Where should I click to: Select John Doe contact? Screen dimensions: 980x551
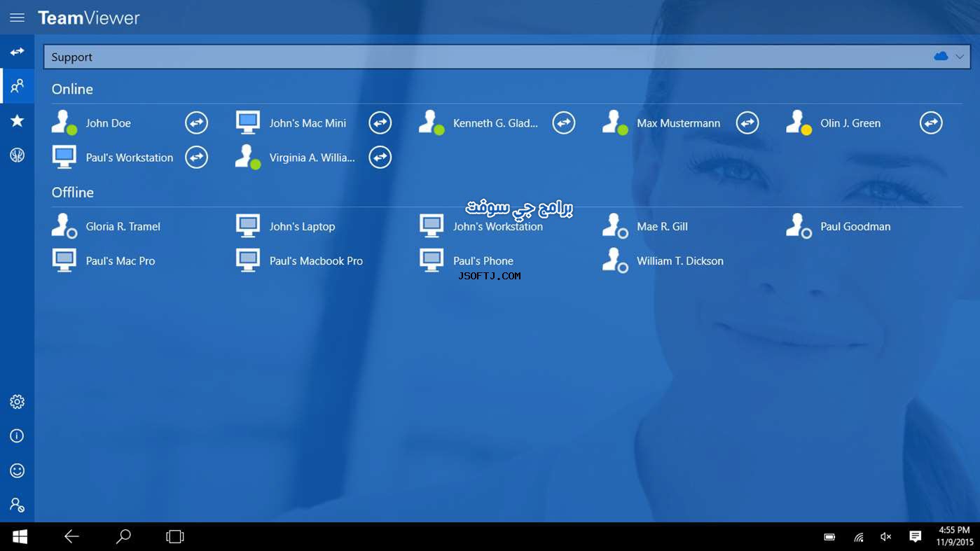pos(108,123)
